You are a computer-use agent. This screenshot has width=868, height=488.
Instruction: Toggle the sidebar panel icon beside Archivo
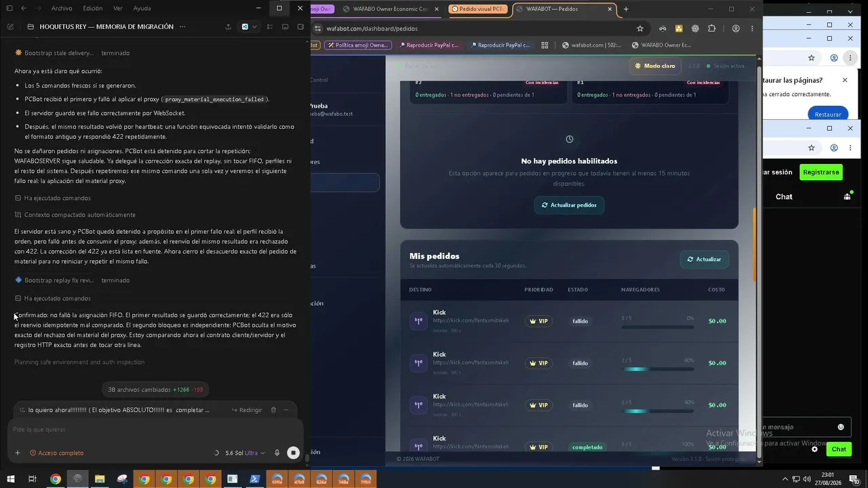click(9, 8)
